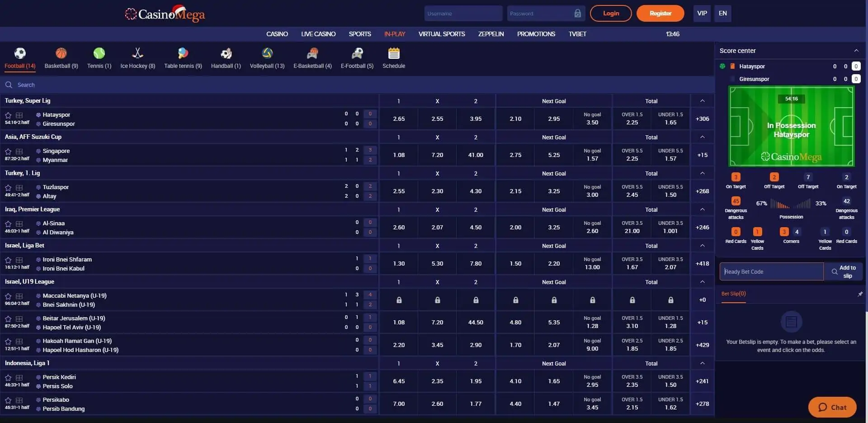Open the statistics icon beside Hatayspor match

[19, 115]
